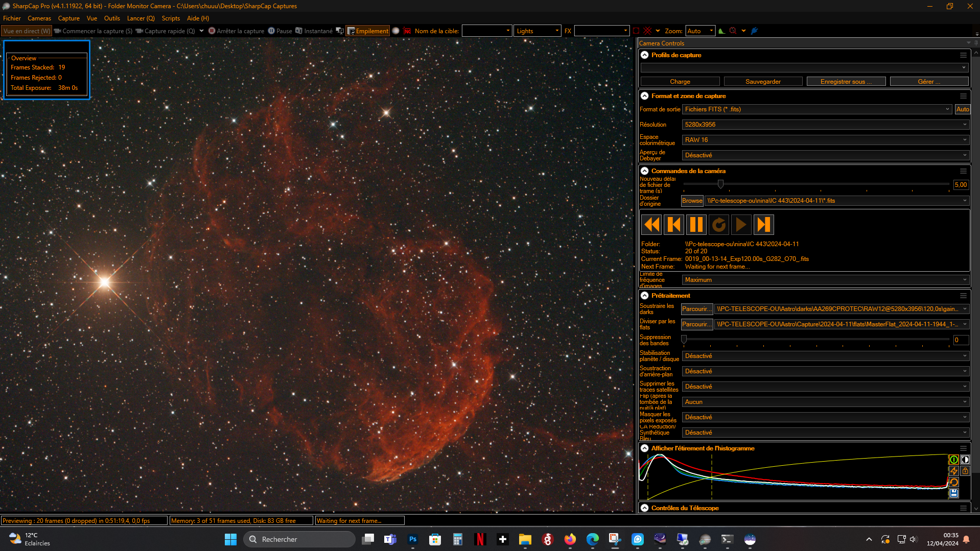Toggle the green histogram stretch enable icon

pos(953,460)
